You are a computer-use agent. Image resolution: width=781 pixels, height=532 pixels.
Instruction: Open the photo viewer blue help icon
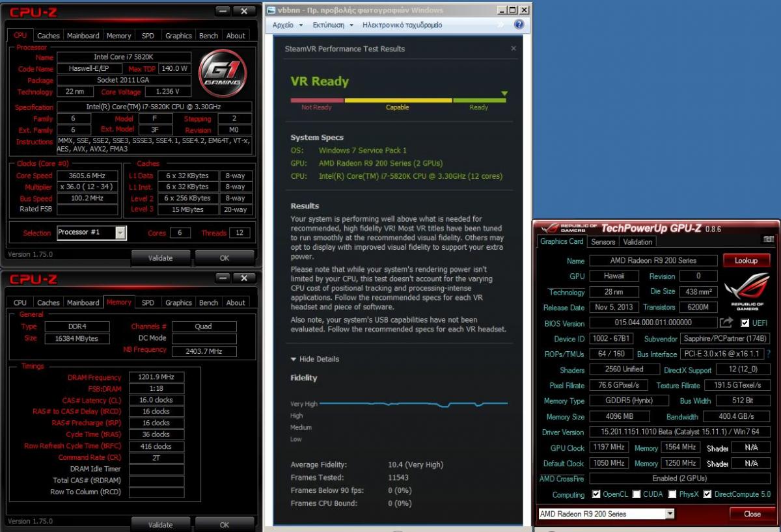519,25
